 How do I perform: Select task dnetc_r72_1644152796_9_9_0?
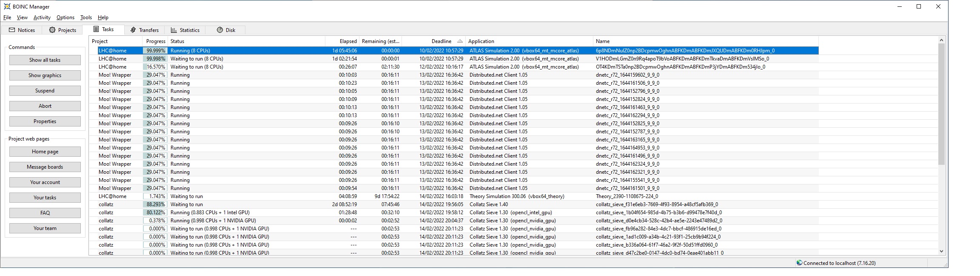coord(454,91)
